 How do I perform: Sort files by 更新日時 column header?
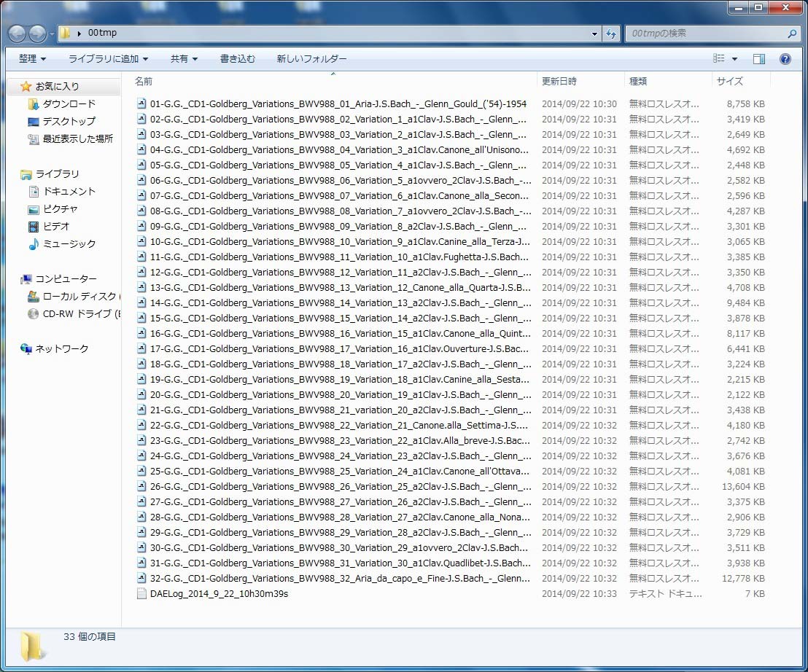pyautogui.click(x=559, y=82)
